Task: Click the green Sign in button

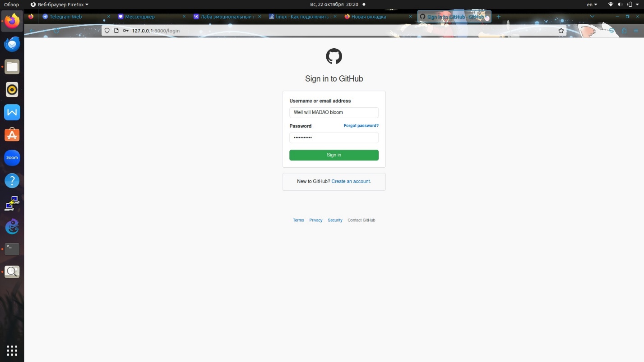Action: click(x=334, y=155)
